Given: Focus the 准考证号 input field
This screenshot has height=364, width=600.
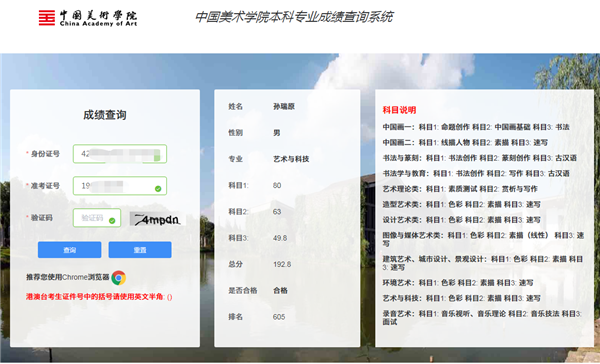Looking at the screenshot, I should pyautogui.click(x=120, y=186).
